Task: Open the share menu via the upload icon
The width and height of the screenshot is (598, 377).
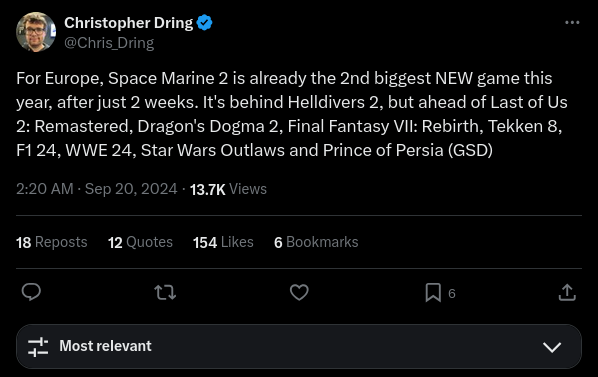Action: (x=567, y=292)
